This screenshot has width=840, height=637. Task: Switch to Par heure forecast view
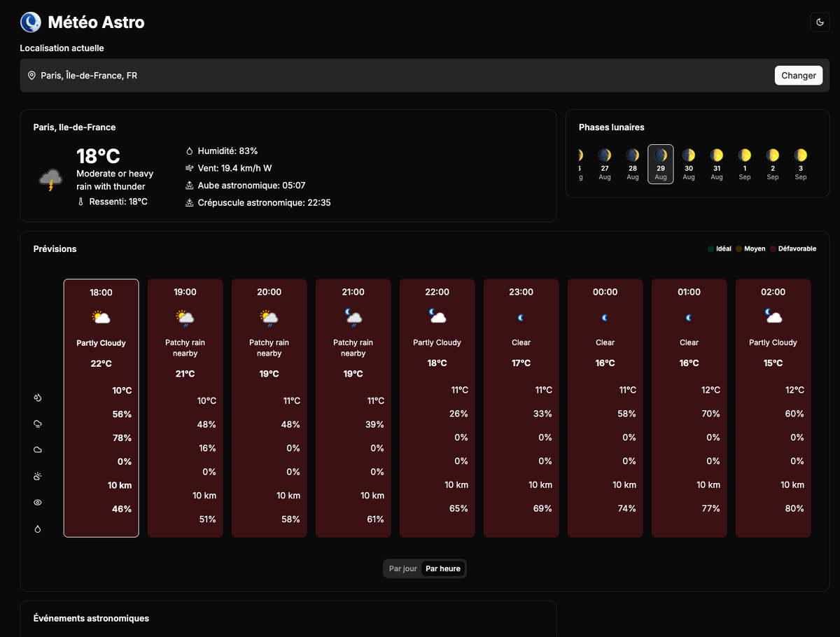[x=443, y=569]
